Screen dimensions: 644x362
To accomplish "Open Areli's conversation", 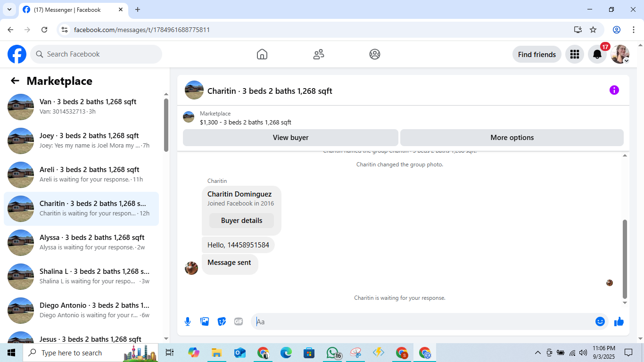I will click(x=81, y=175).
